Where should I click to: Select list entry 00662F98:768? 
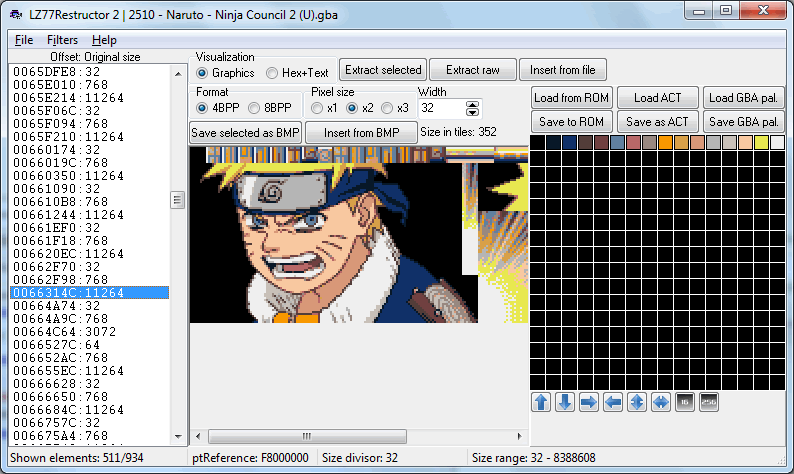(89, 280)
